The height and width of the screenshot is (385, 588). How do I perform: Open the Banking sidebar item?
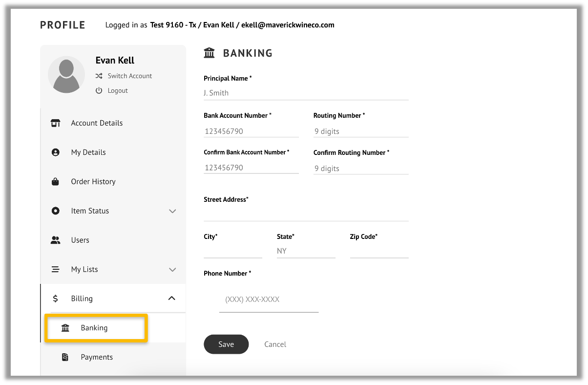click(x=94, y=328)
